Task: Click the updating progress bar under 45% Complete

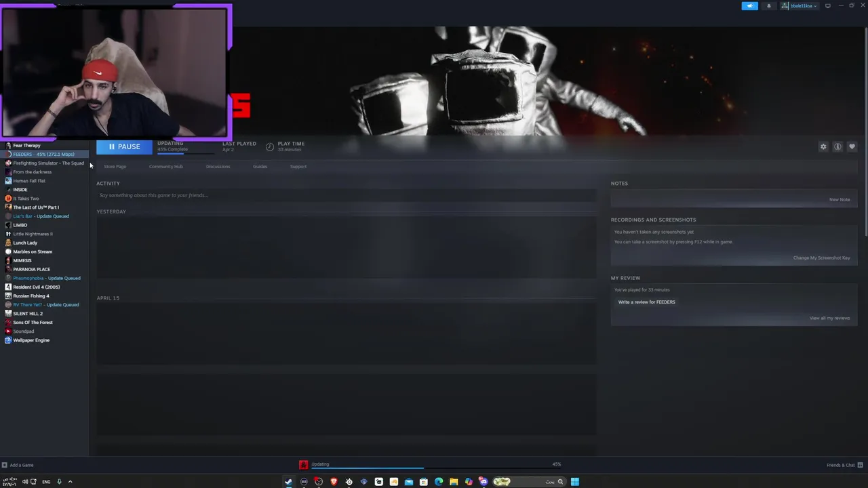Action: pos(185,153)
